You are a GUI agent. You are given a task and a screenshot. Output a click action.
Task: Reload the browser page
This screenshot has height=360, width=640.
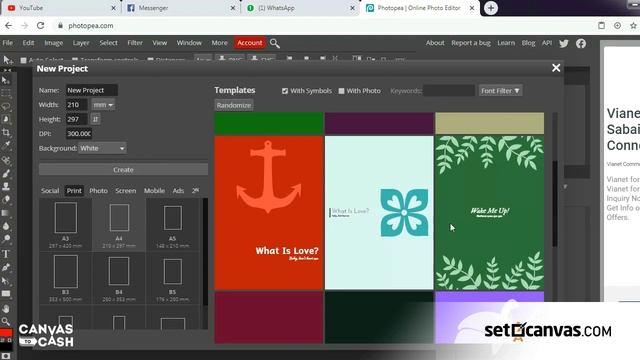(40, 25)
